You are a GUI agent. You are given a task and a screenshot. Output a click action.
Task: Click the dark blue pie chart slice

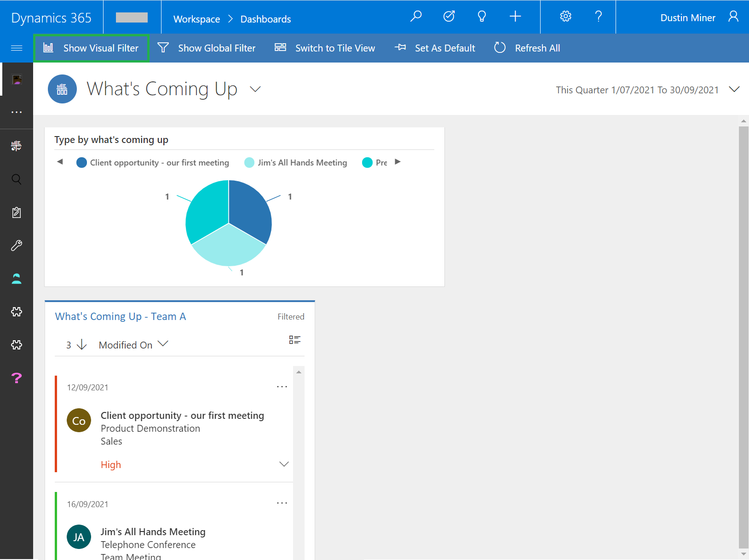249,209
